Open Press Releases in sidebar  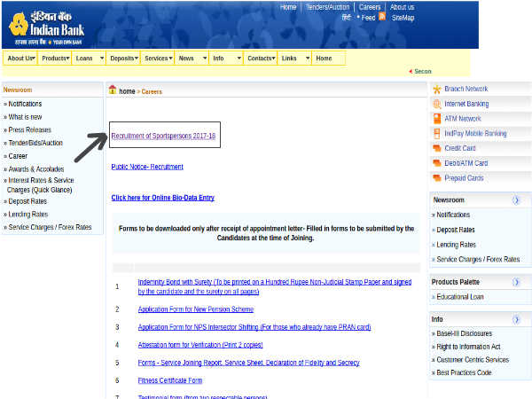pyautogui.click(x=29, y=130)
